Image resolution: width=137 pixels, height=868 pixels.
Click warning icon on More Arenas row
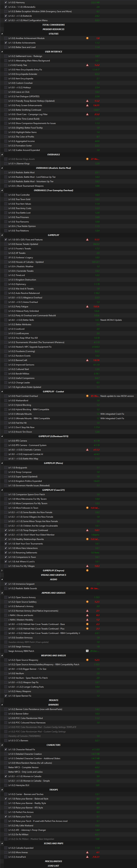tap(87, 852)
